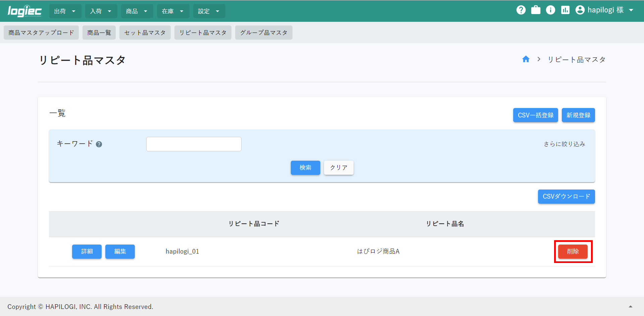Click the クリア button
Screen dimensions: 644x316
338,168
